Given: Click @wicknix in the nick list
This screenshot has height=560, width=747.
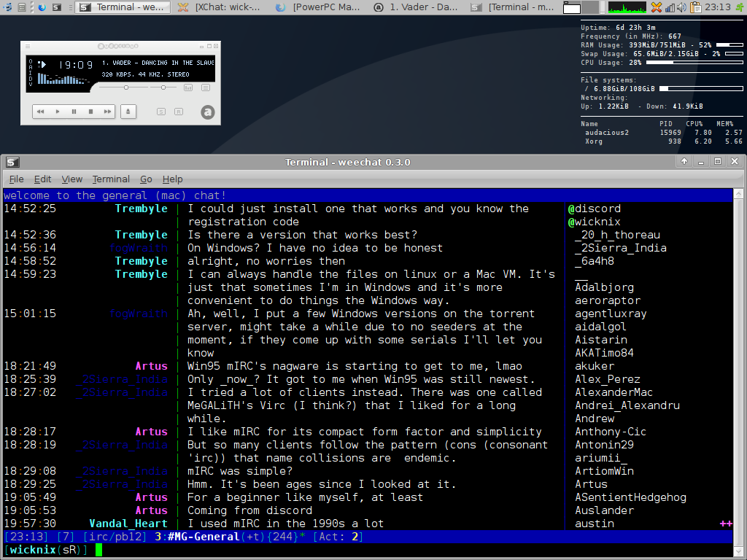Looking at the screenshot, I should (x=594, y=222).
